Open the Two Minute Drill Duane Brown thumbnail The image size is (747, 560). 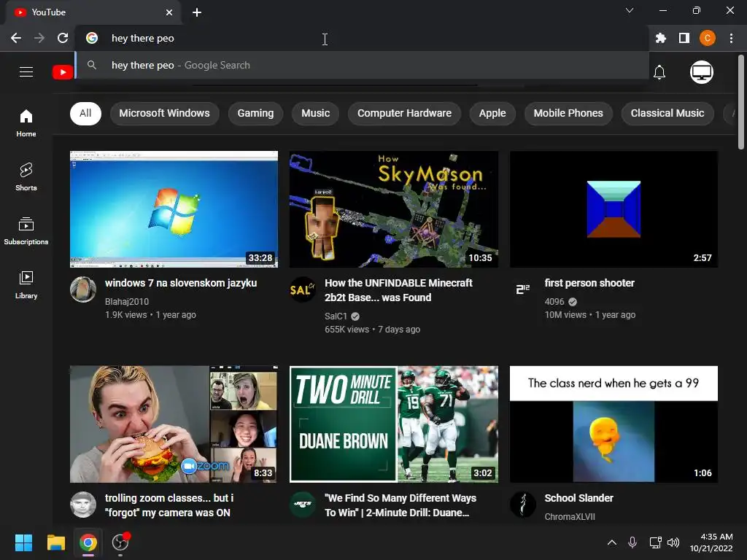394,424
